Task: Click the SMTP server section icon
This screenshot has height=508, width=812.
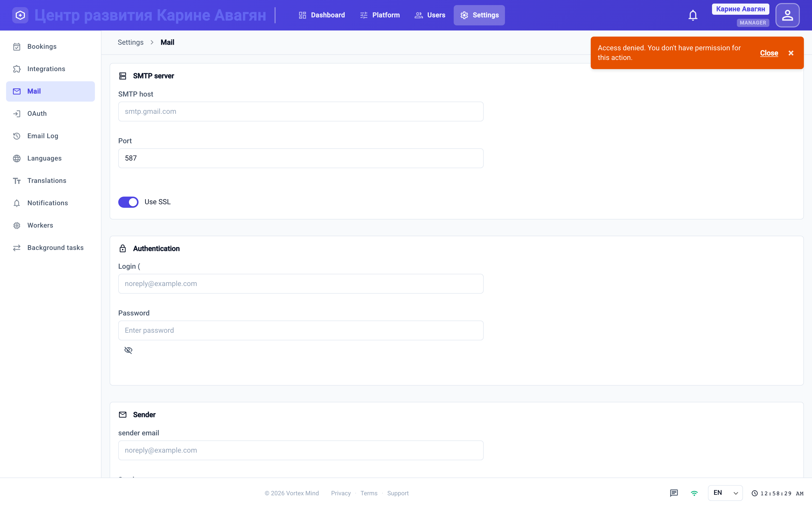Action: point(123,76)
